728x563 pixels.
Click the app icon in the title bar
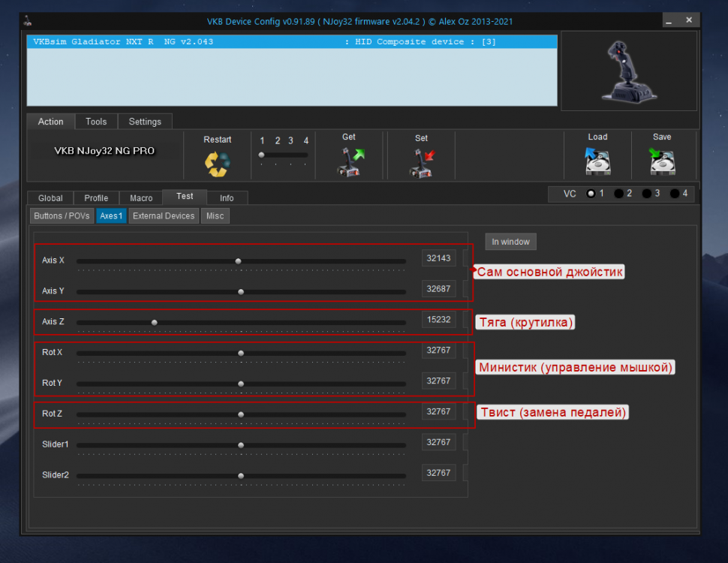[x=28, y=21]
